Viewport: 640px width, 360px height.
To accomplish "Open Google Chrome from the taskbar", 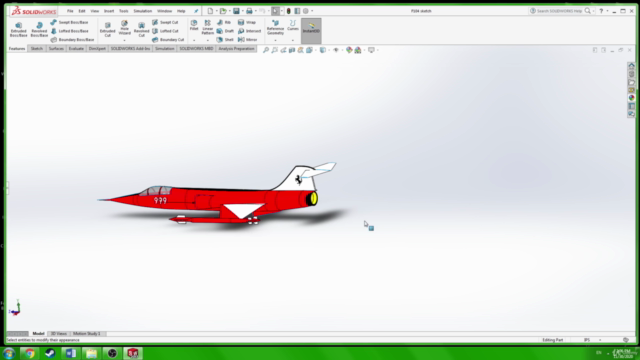I will (x=29, y=353).
